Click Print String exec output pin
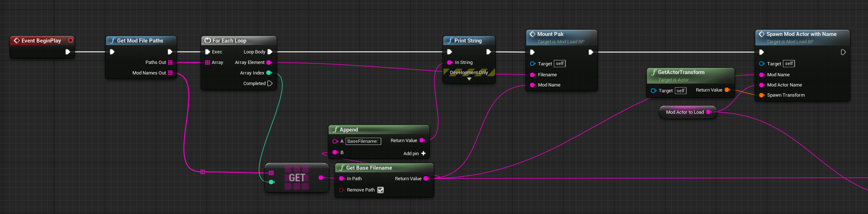This screenshot has width=868, height=214. click(x=489, y=52)
